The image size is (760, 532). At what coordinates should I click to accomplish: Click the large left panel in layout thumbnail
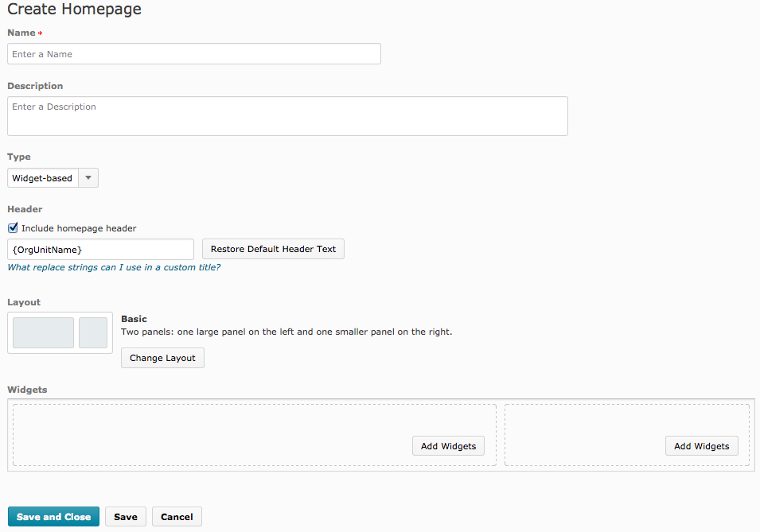pos(43,332)
